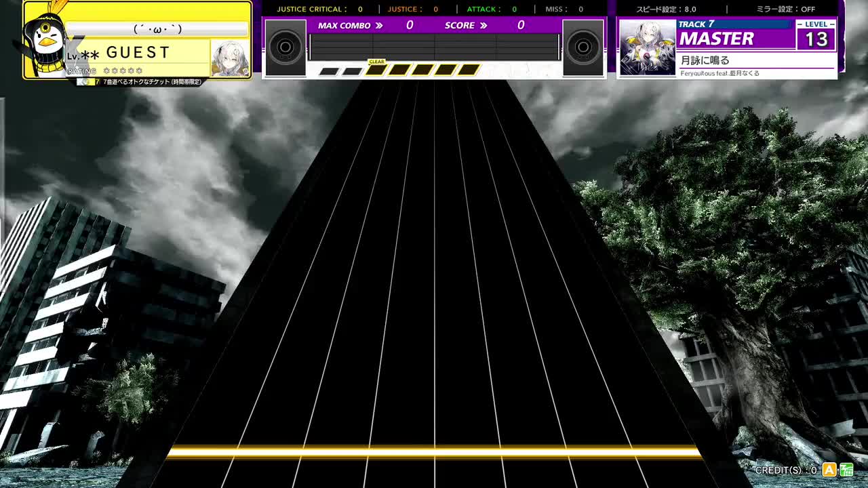This screenshot has width=868, height=488.
Task: Click the artist 'Feryquitous feat.藍月なくる'
Action: tap(720, 73)
